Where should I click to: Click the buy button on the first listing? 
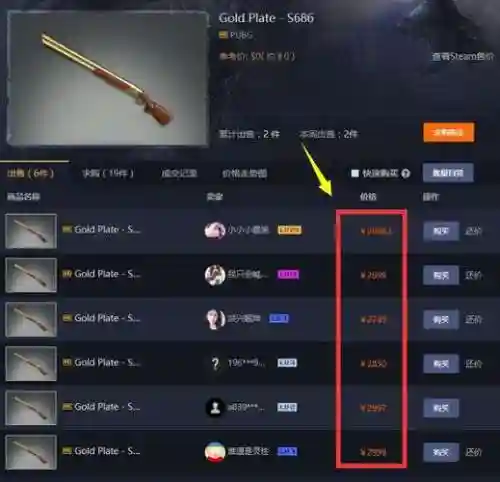click(441, 231)
